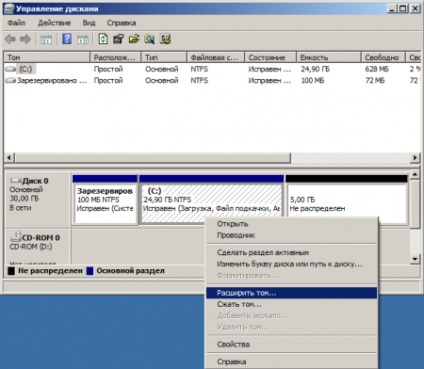
Task: Click the CD-ROM 0 drive icon
Action: pos(16,237)
